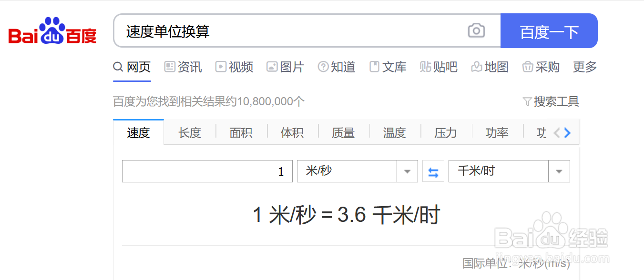This screenshot has width=644, height=280.
Task: Switch converter to 功率
Action: [x=497, y=133]
